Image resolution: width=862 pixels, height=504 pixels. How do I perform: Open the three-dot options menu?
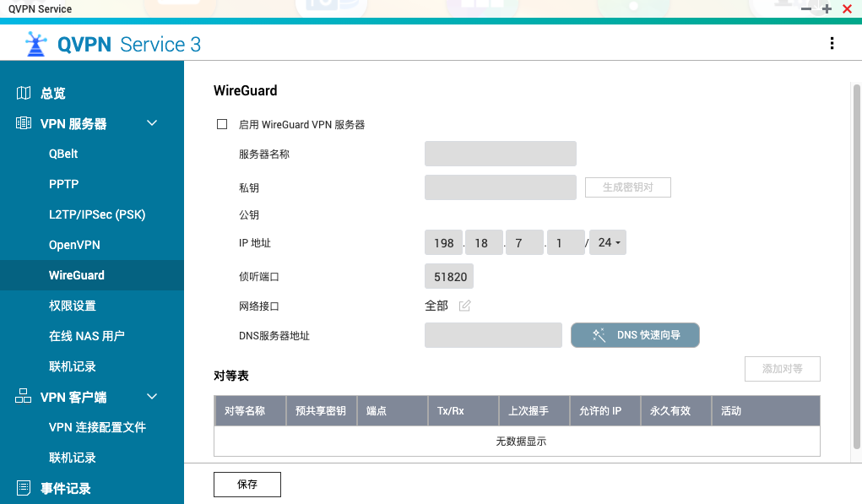click(832, 42)
